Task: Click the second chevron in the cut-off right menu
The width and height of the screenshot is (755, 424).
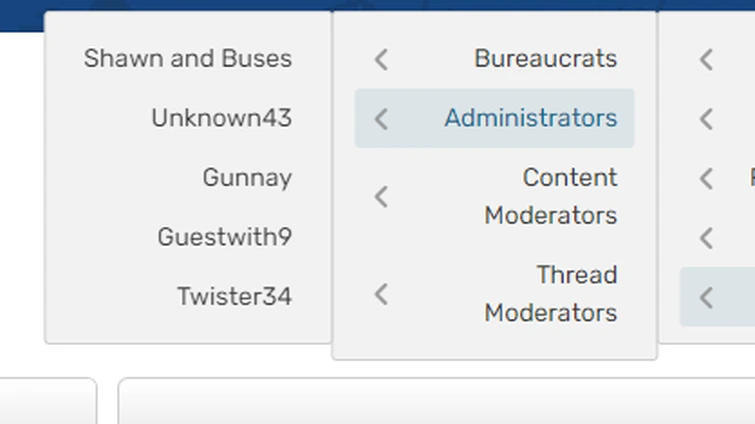Action: (x=706, y=119)
